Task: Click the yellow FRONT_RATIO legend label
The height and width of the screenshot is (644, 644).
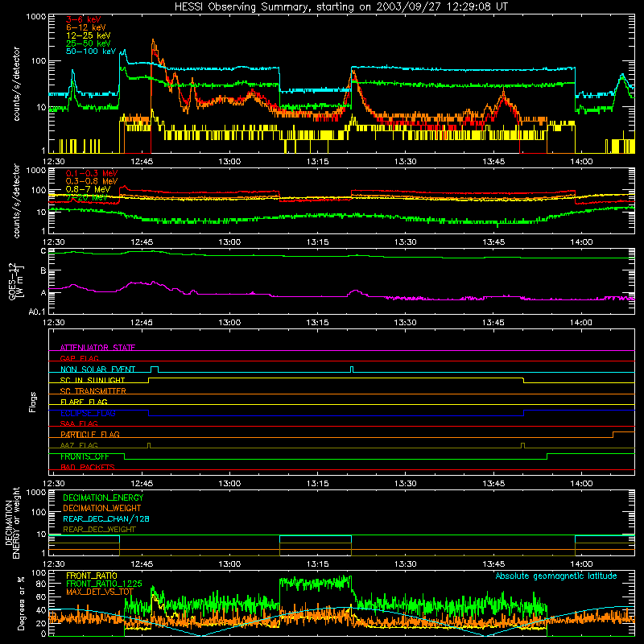Action: [x=92, y=576]
